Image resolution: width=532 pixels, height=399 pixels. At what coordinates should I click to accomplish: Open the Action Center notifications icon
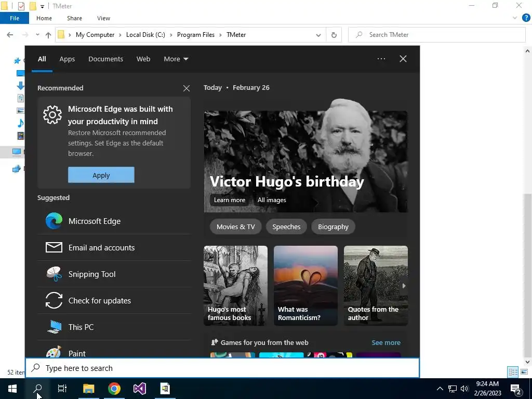coord(516,389)
